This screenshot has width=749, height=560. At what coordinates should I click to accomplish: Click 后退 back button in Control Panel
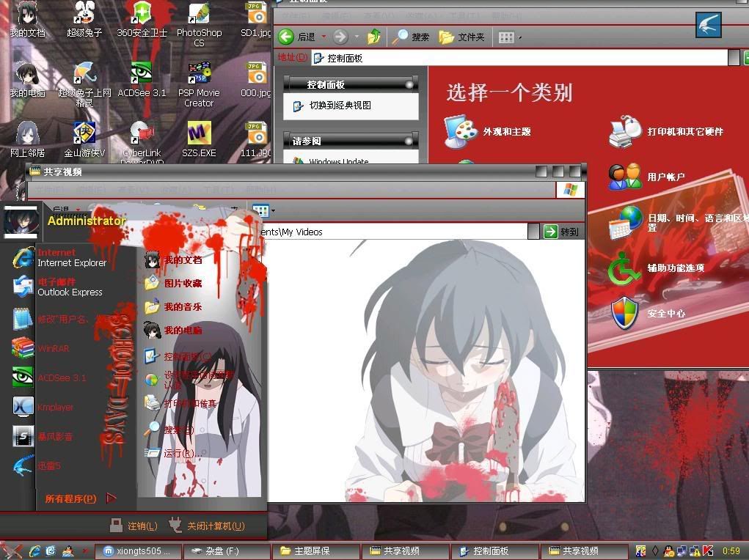[x=297, y=37]
